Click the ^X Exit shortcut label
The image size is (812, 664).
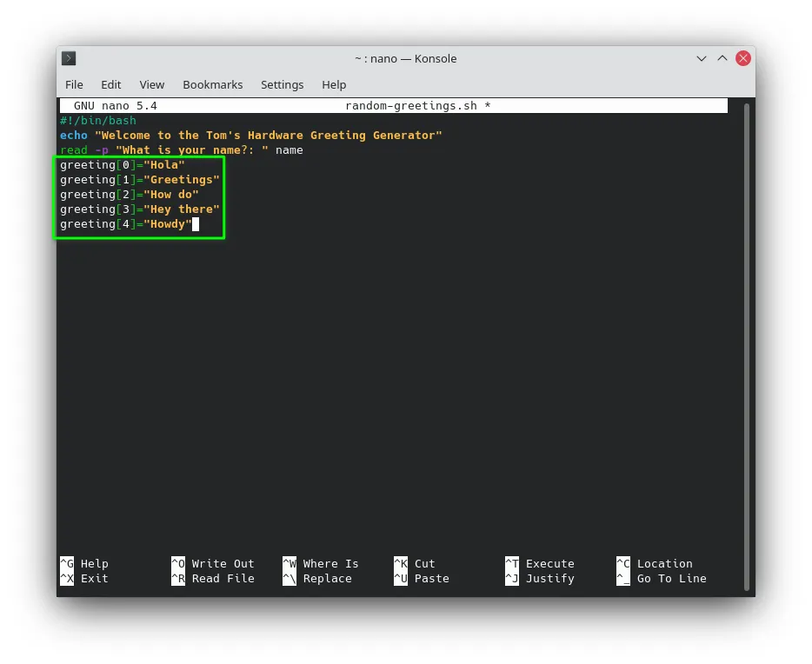[x=84, y=579]
